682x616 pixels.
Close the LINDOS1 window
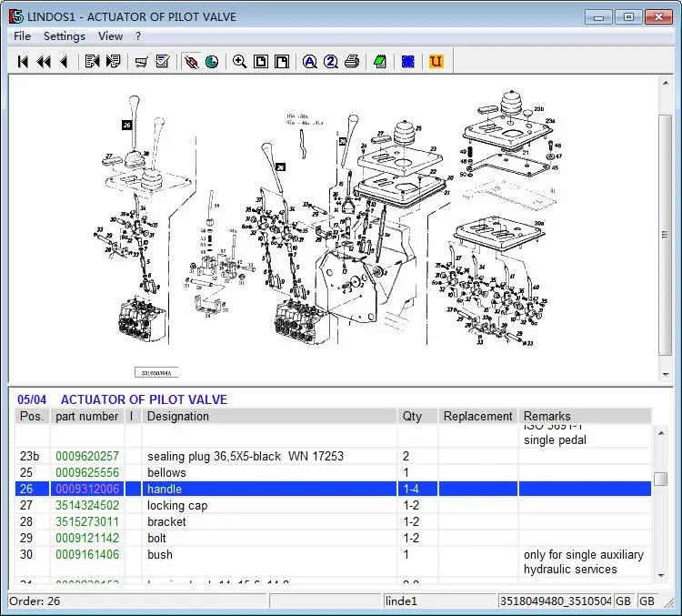coord(658,17)
